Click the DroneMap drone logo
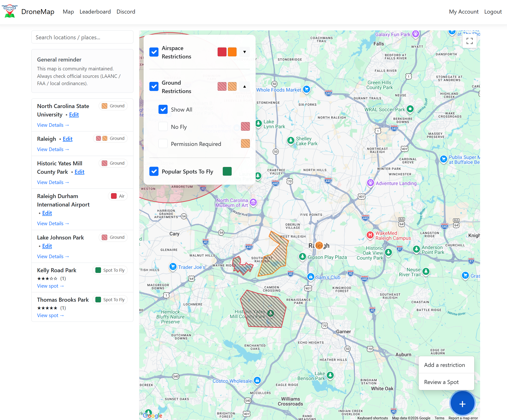 point(10,11)
